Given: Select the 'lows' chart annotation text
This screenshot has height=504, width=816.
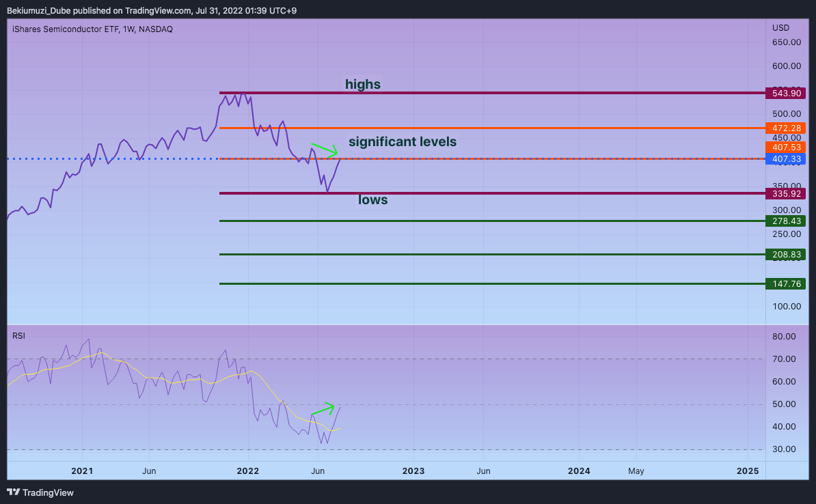Looking at the screenshot, I should [x=372, y=199].
